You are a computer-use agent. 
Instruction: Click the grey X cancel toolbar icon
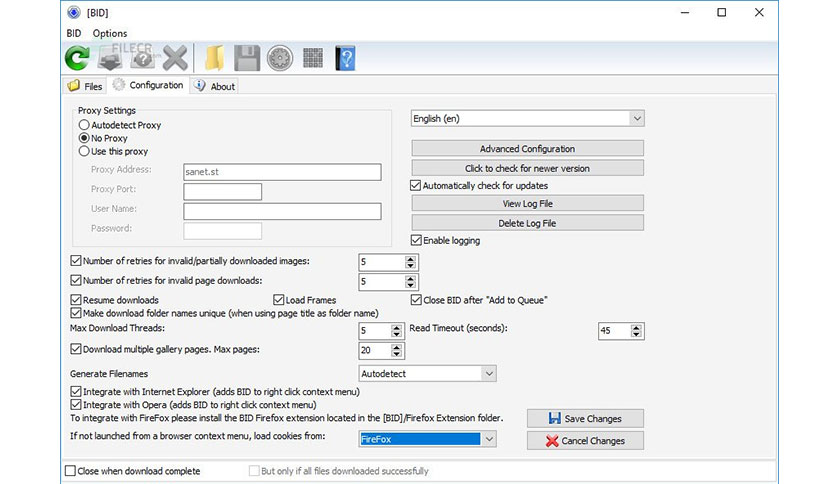click(175, 58)
